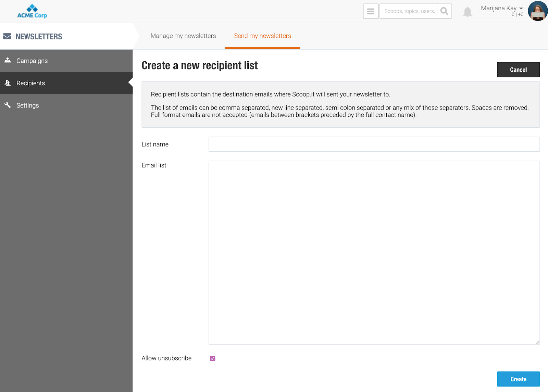This screenshot has height=392, width=548.
Task: Open the hamburger menu icon
Action: [x=371, y=11]
